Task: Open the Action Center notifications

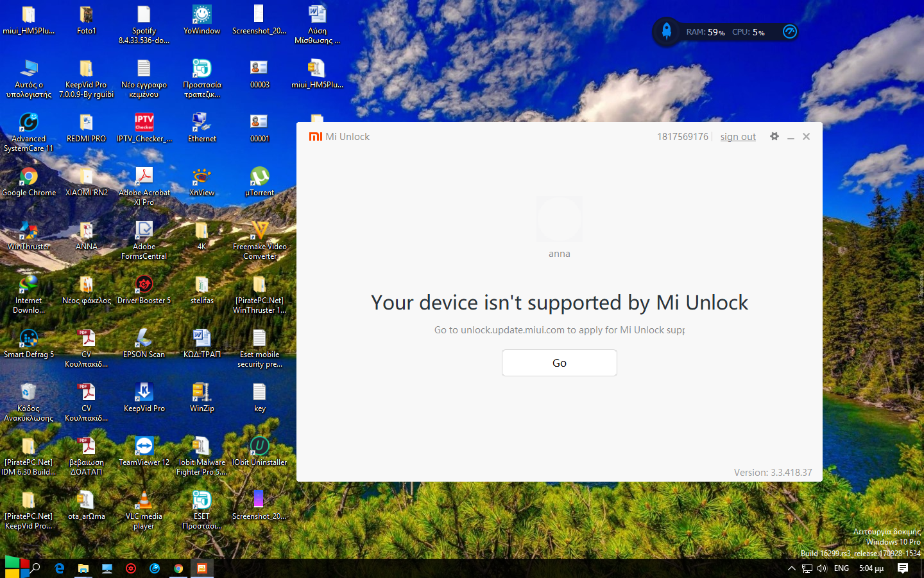Action: point(903,568)
